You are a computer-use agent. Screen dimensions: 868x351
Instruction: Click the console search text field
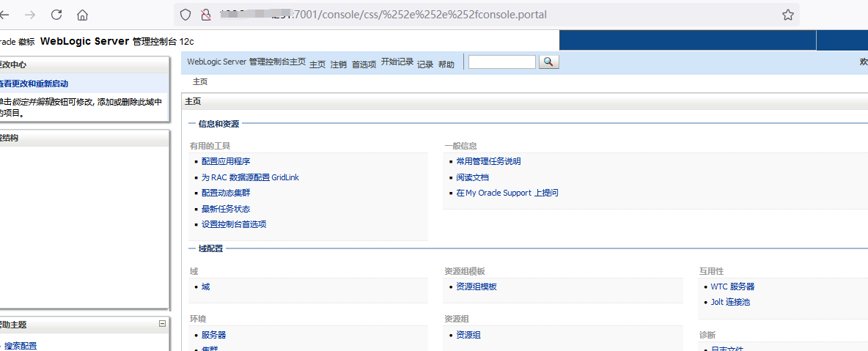coord(502,62)
